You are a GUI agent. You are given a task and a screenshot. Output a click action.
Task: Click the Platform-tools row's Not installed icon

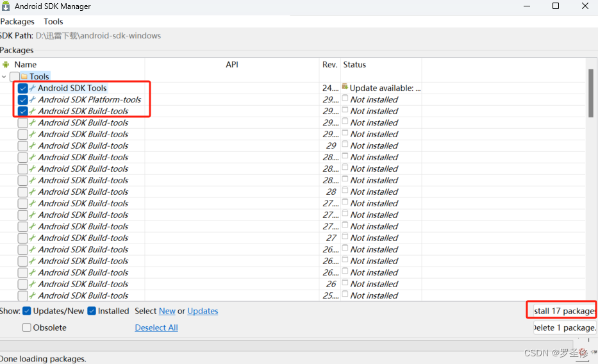pyautogui.click(x=345, y=98)
